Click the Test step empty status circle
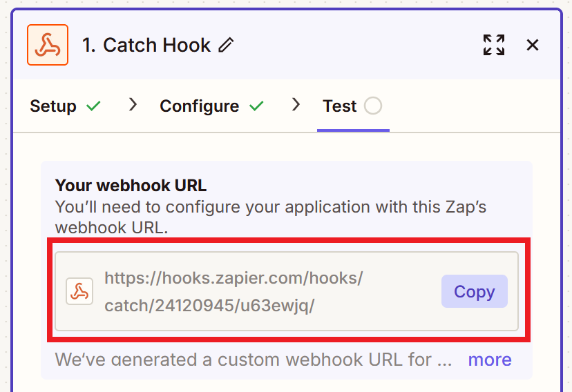 pyautogui.click(x=373, y=106)
